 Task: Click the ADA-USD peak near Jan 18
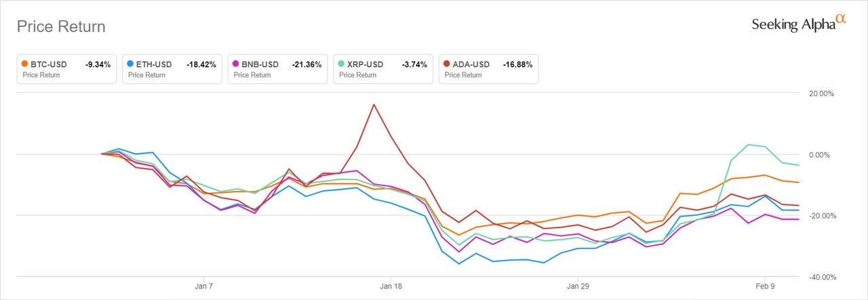coord(374,104)
